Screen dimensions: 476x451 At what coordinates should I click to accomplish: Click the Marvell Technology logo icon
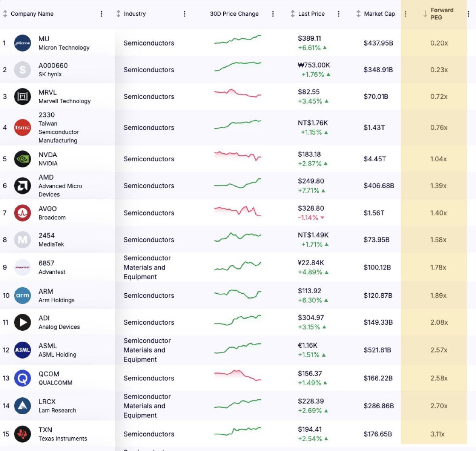[23, 96]
